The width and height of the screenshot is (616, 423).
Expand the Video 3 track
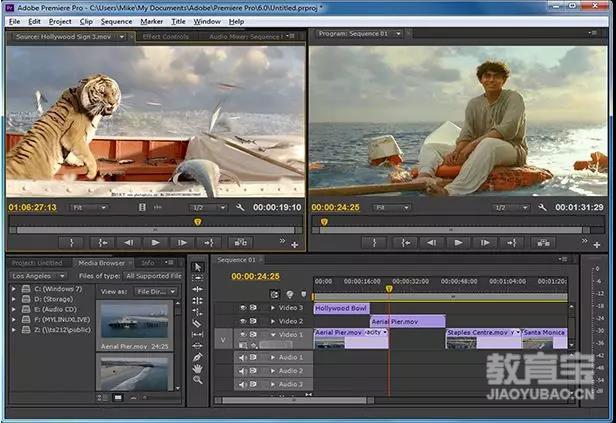[273, 308]
